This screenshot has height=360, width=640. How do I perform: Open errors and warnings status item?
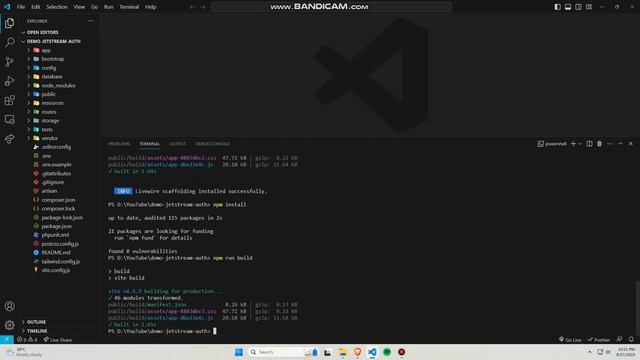27,340
